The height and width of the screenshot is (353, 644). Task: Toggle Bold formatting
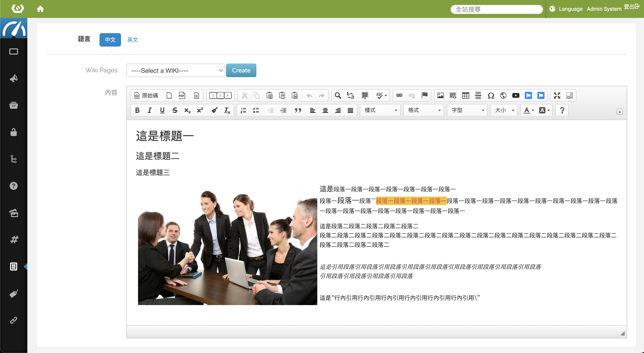[137, 110]
